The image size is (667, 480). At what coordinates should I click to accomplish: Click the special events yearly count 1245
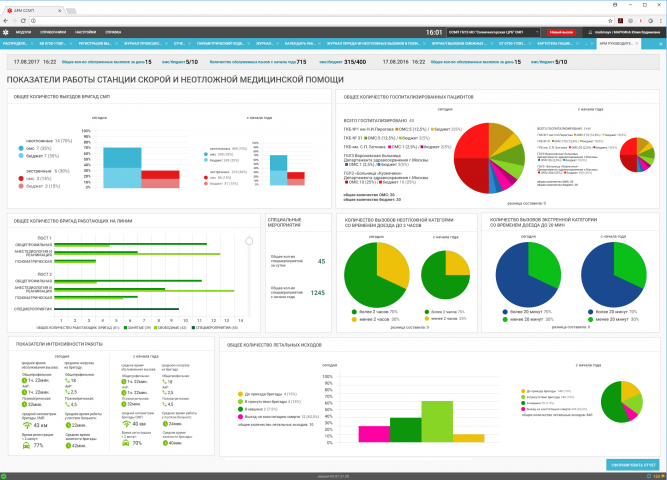pos(318,293)
